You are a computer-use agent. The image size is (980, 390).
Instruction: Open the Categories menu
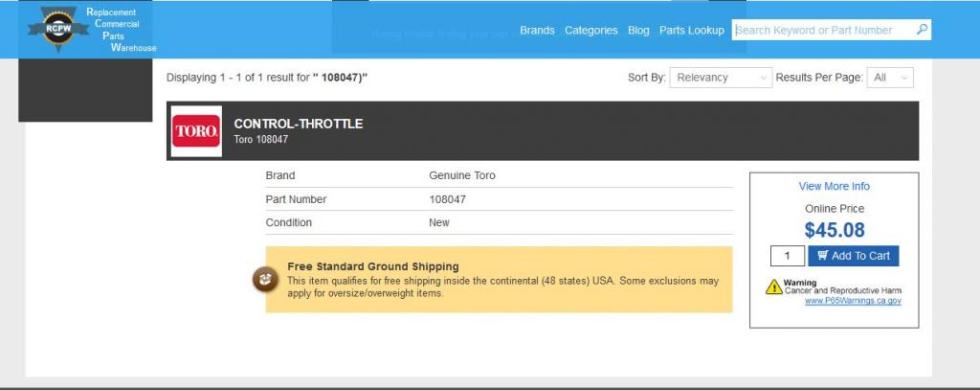click(591, 30)
